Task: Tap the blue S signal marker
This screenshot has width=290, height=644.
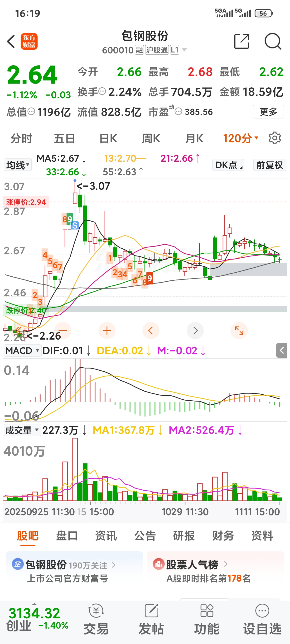Action: [75, 225]
